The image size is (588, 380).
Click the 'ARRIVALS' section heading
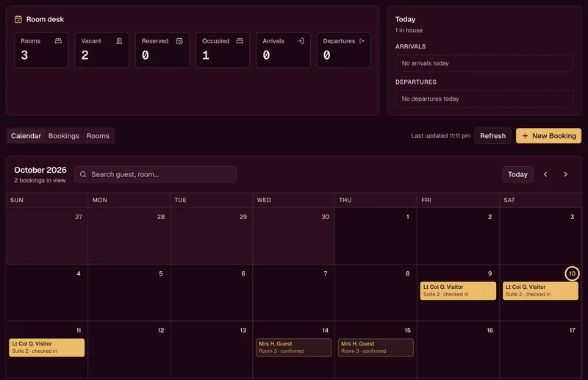[x=410, y=46]
